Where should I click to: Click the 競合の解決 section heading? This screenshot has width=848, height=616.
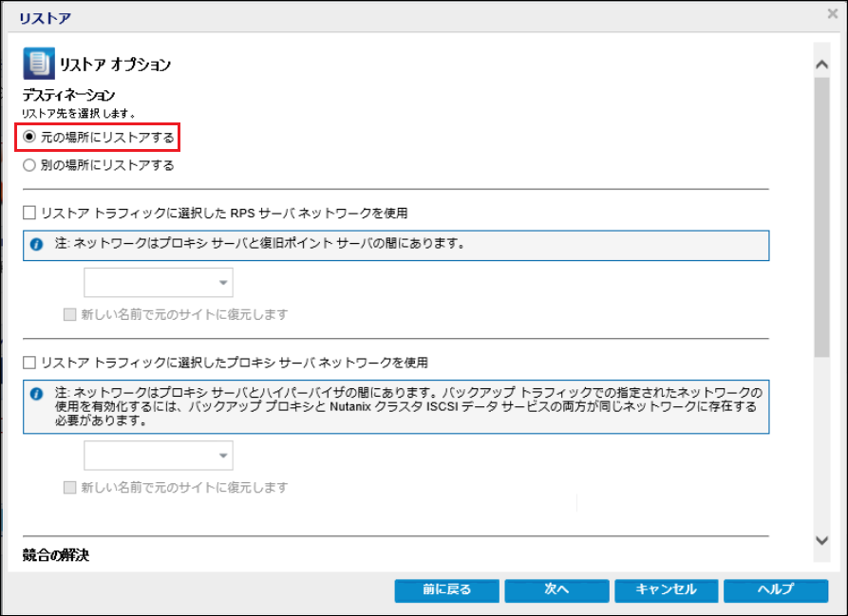(61, 553)
